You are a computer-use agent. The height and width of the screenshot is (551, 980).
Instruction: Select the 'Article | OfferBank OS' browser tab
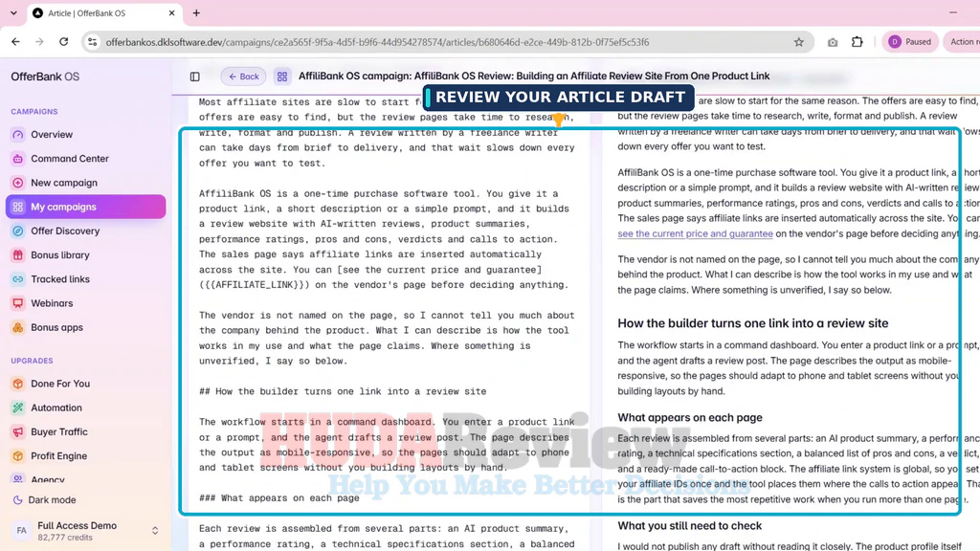(103, 13)
